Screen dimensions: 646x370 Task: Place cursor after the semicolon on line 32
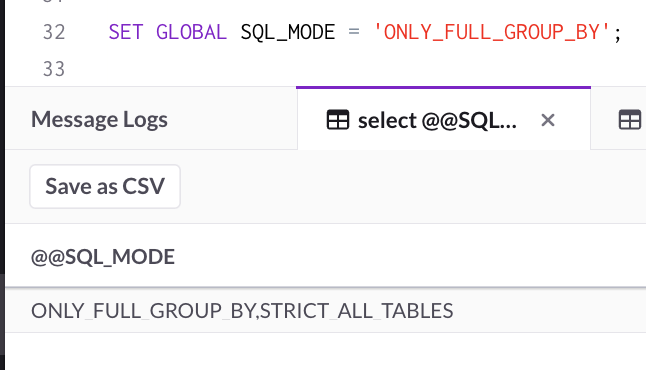621,32
